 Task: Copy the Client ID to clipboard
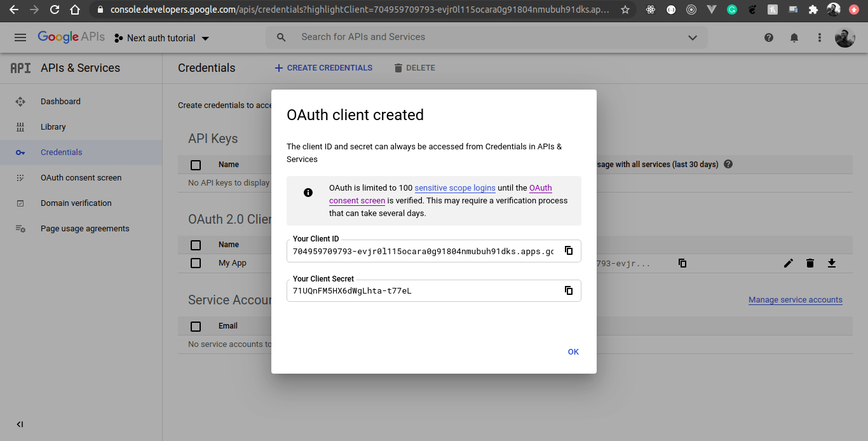(569, 250)
